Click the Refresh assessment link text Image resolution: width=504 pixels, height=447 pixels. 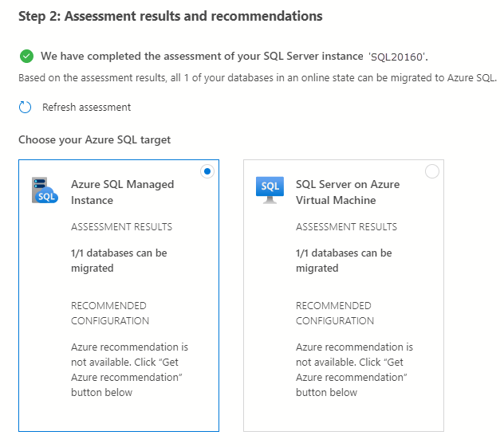[86, 108]
